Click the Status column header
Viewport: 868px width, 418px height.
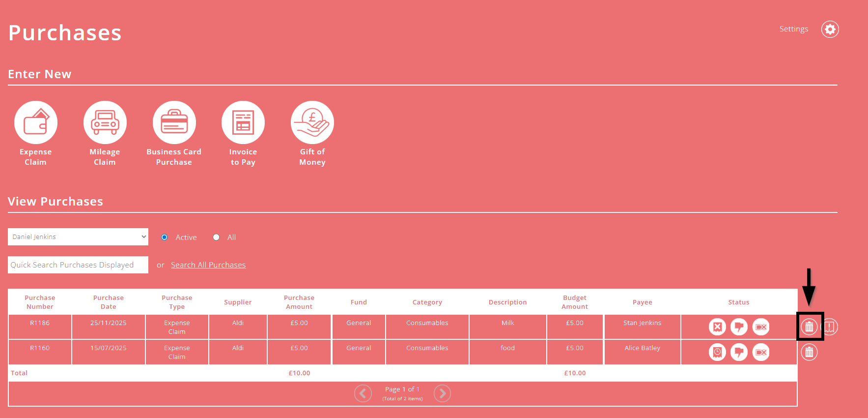click(x=739, y=302)
